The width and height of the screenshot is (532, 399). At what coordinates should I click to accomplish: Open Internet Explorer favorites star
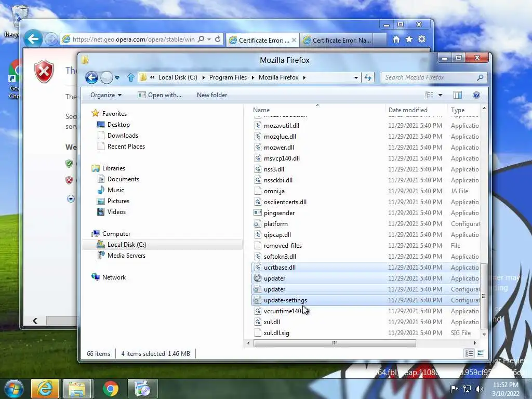(x=409, y=39)
